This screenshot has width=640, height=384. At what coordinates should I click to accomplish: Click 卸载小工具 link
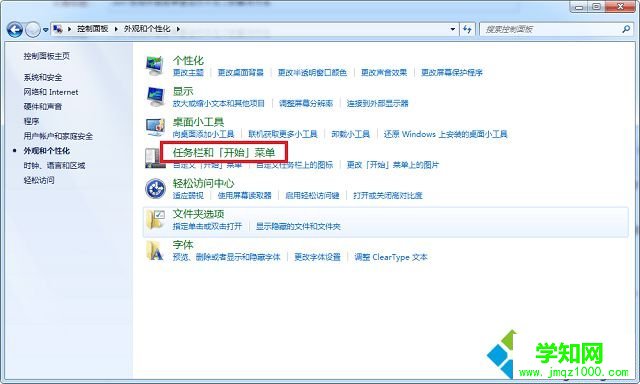[351, 134]
